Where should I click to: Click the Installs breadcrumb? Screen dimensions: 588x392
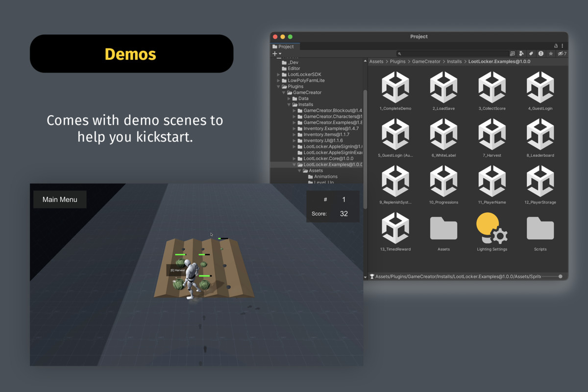click(454, 62)
